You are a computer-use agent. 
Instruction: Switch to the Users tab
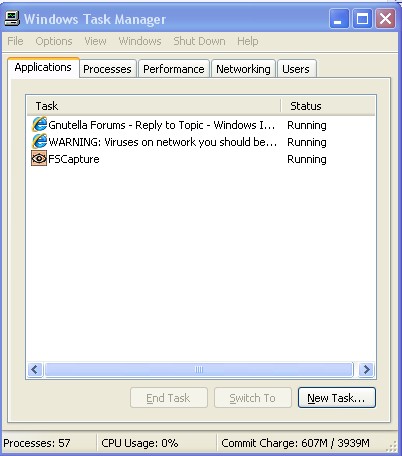coord(296,69)
